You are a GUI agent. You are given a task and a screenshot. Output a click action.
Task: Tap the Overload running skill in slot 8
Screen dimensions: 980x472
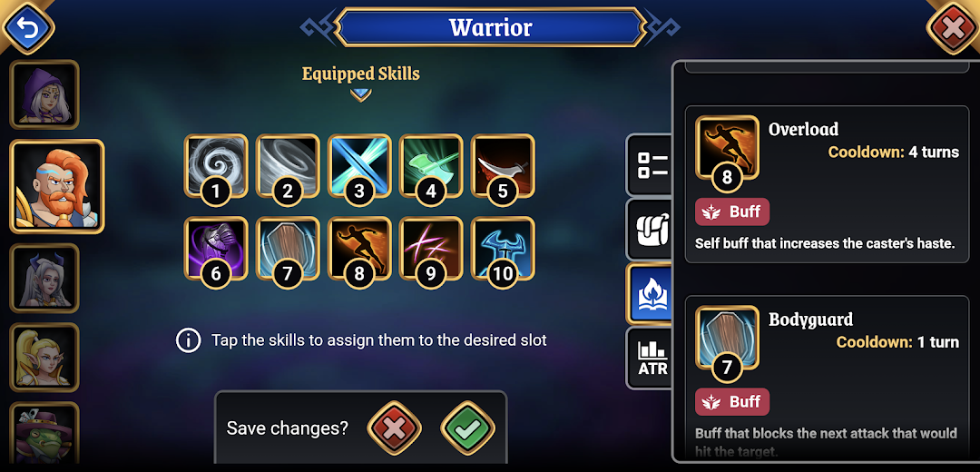pos(359,248)
